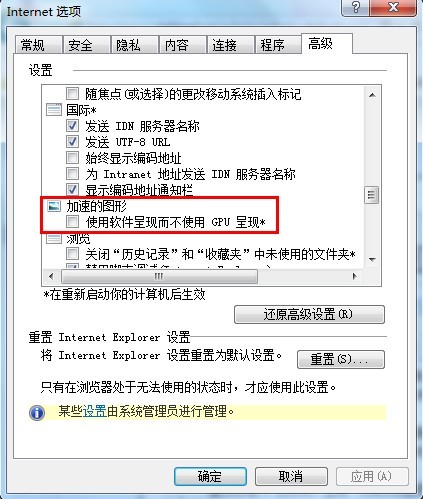Open the 设置 hyperlink in info bar
Screen dimensions: 423x499
click(94, 411)
